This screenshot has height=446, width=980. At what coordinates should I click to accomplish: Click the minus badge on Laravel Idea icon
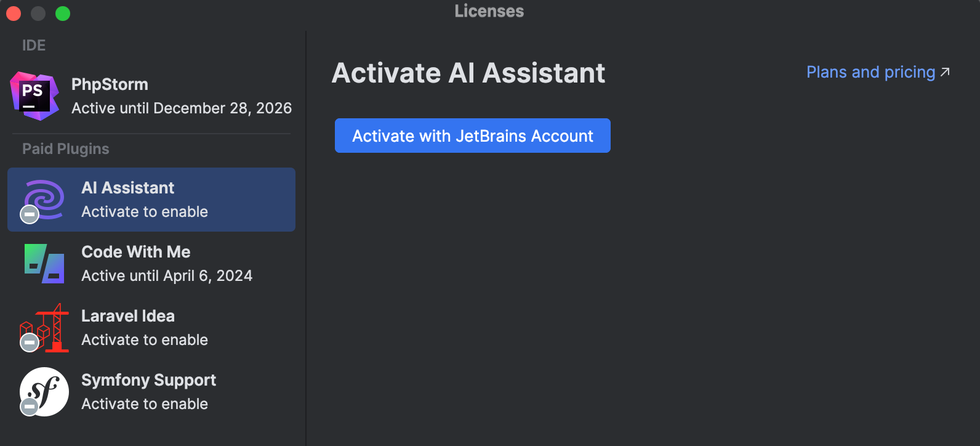tap(30, 343)
